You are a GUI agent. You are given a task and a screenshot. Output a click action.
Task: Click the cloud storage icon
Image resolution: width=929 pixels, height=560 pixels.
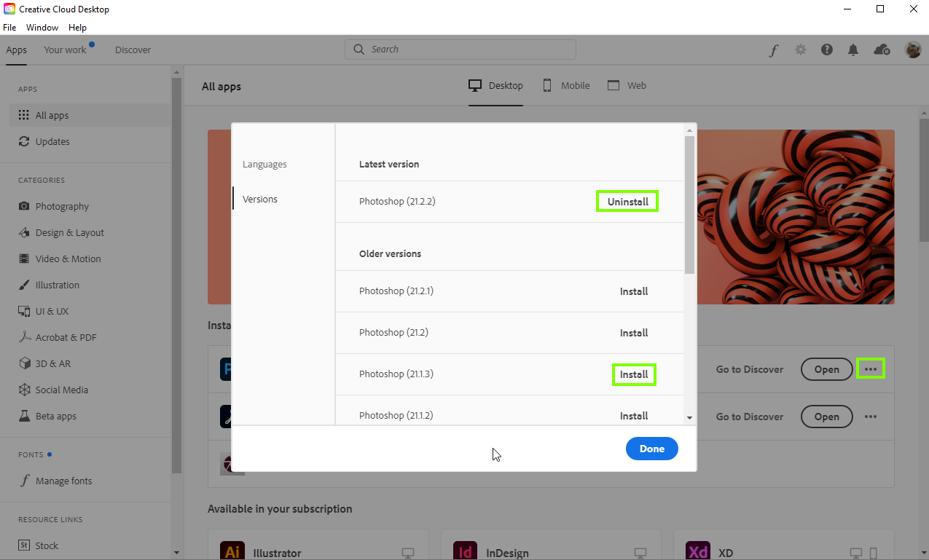click(x=881, y=50)
